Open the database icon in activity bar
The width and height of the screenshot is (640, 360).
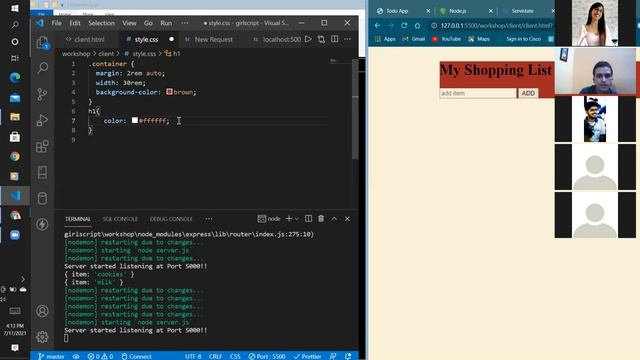(x=42, y=198)
